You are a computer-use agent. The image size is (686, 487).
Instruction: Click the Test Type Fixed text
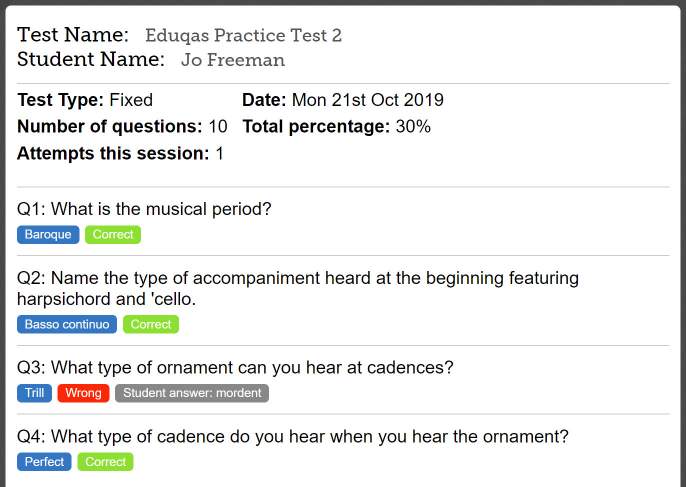pos(85,100)
